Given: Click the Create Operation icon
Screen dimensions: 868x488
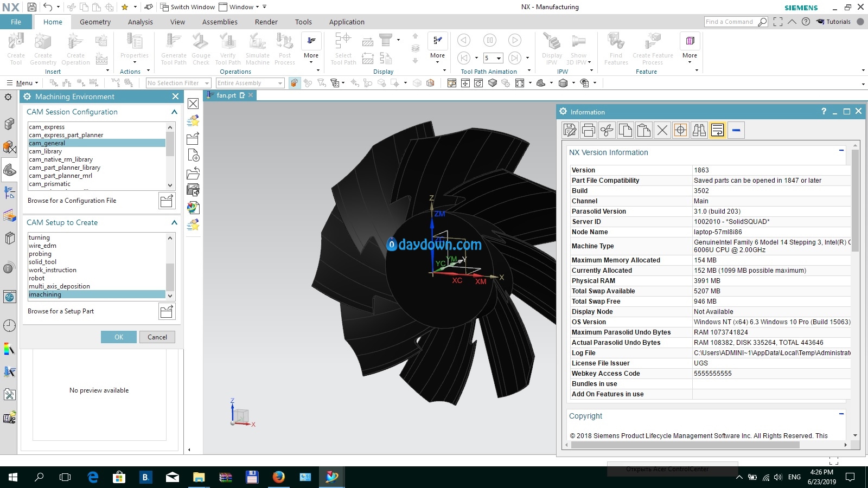Looking at the screenshot, I should (x=75, y=49).
